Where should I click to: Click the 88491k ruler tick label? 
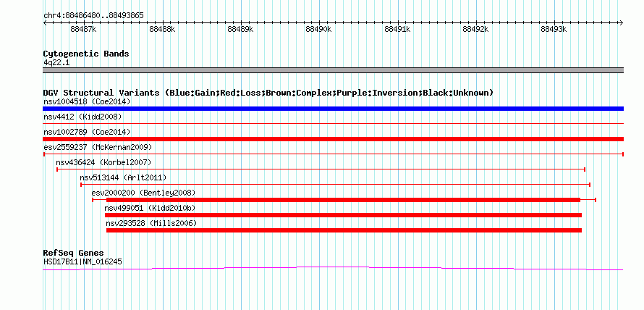[397, 30]
